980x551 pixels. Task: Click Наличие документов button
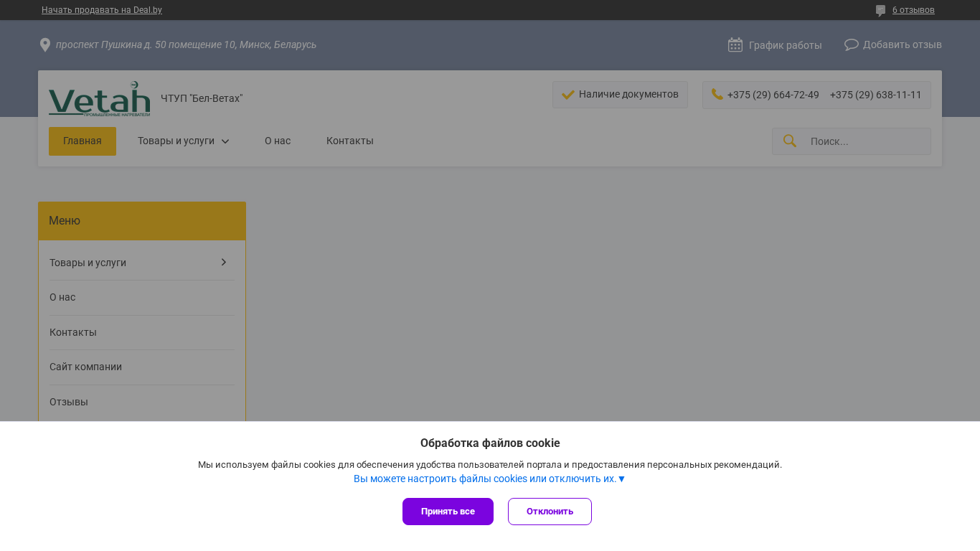point(620,95)
